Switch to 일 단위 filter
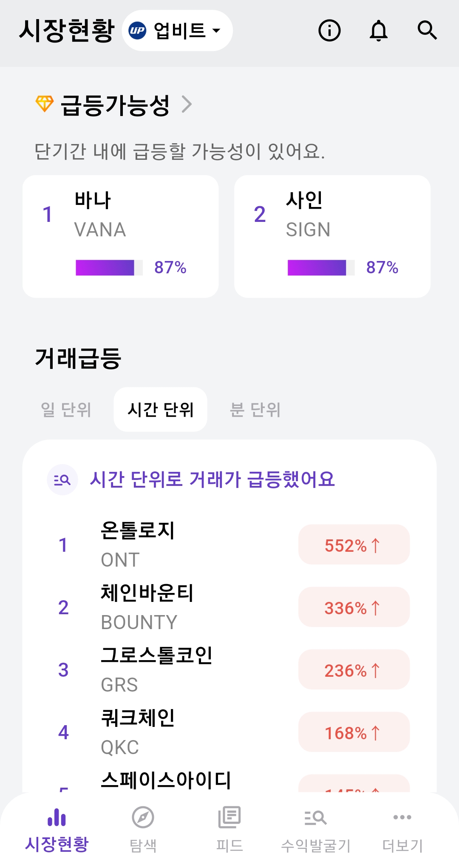 [66, 410]
